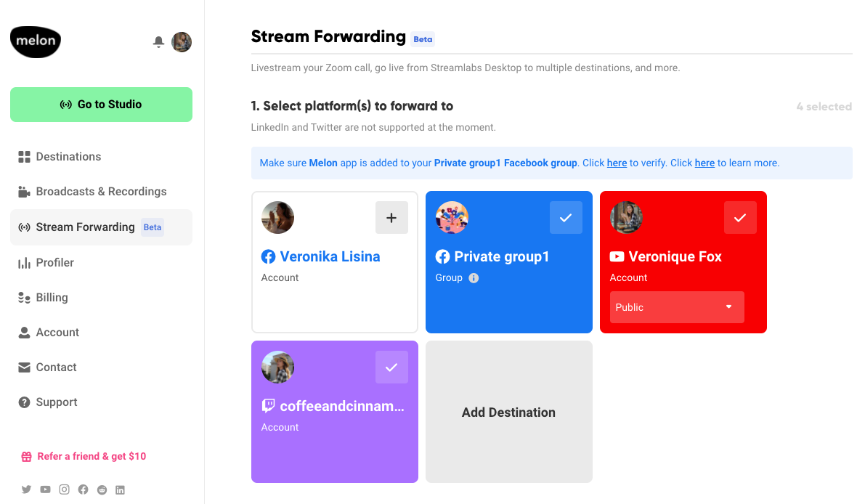
Task: Open the Contact page
Action: coord(101,367)
